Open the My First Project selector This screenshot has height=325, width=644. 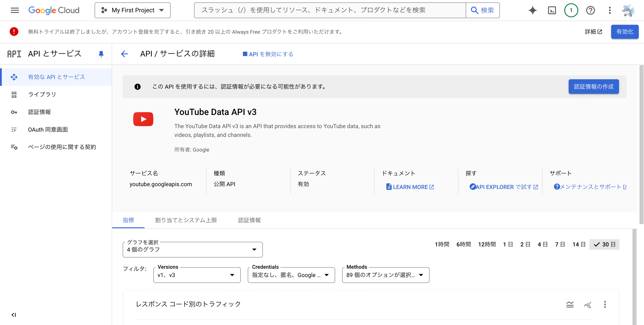click(133, 10)
